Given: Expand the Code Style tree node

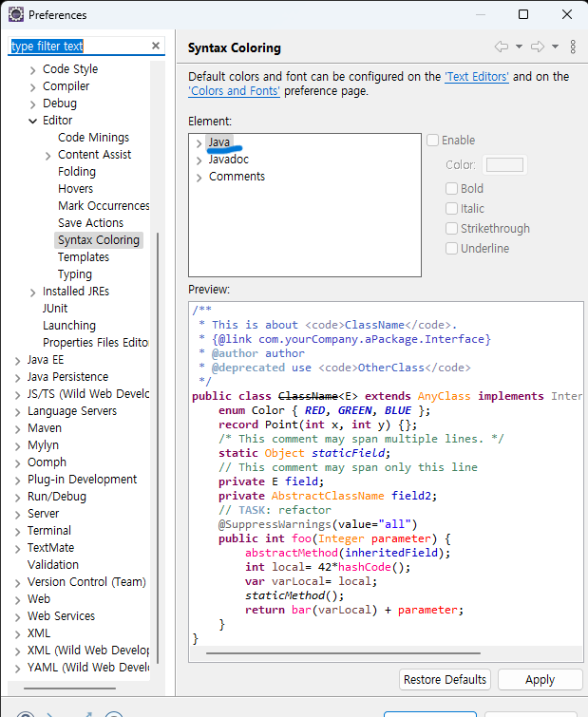Looking at the screenshot, I should click(32, 70).
